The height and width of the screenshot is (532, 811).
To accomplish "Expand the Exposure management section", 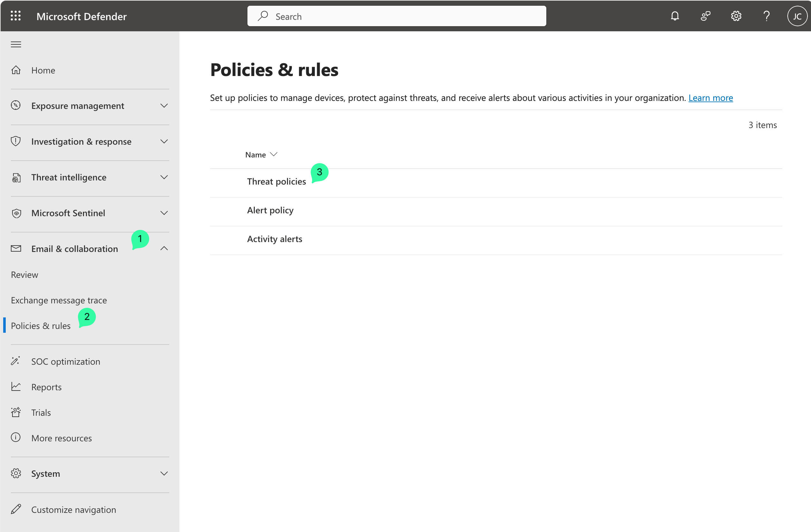I will click(x=164, y=106).
